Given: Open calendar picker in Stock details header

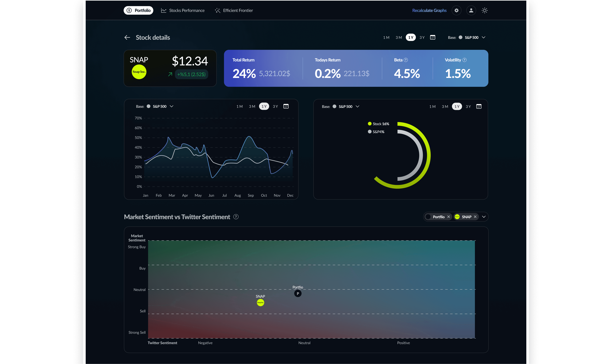Looking at the screenshot, I should [x=433, y=38].
